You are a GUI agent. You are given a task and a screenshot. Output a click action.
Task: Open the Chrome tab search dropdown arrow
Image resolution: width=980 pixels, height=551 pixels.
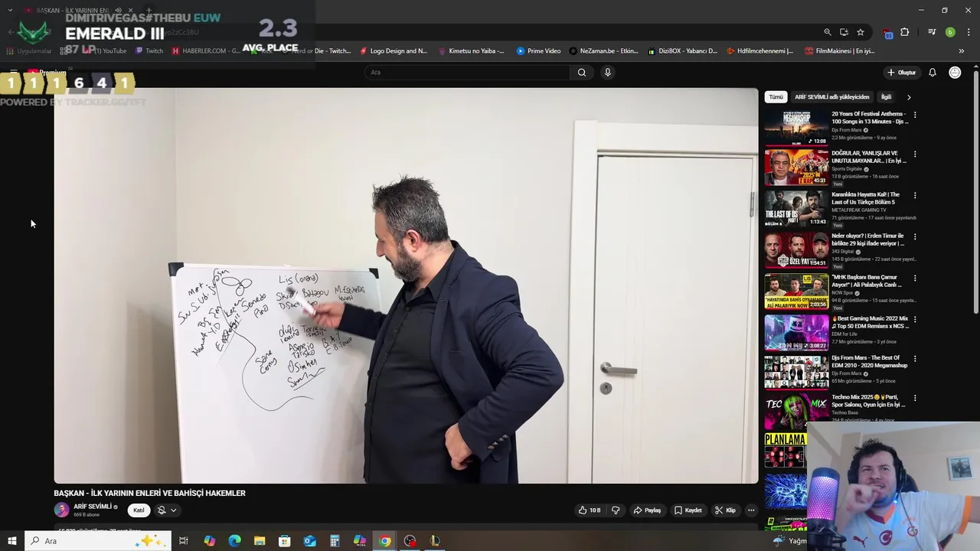10,10
